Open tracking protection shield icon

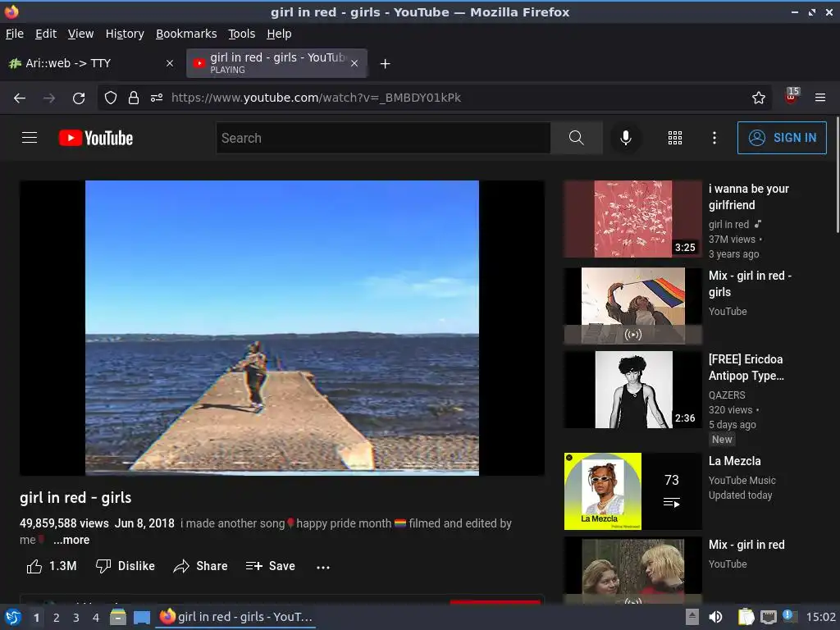111,98
